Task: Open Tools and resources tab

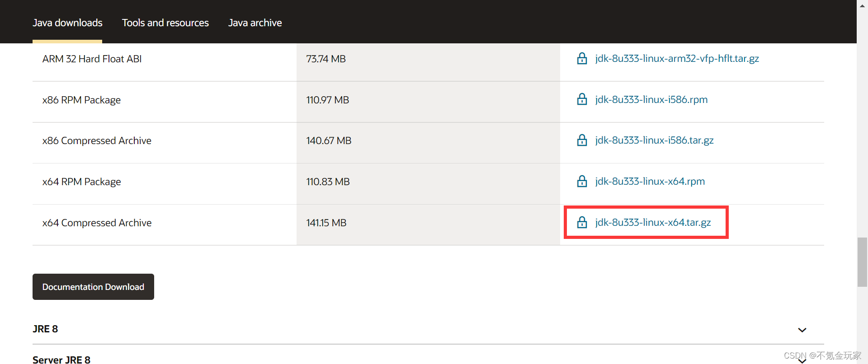Action: (x=165, y=23)
